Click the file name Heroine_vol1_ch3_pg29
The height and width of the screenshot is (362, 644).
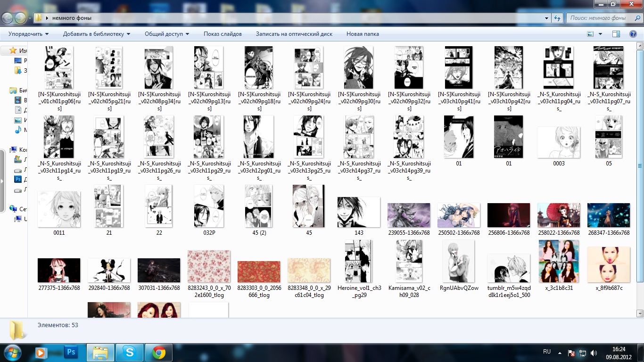coord(359,291)
